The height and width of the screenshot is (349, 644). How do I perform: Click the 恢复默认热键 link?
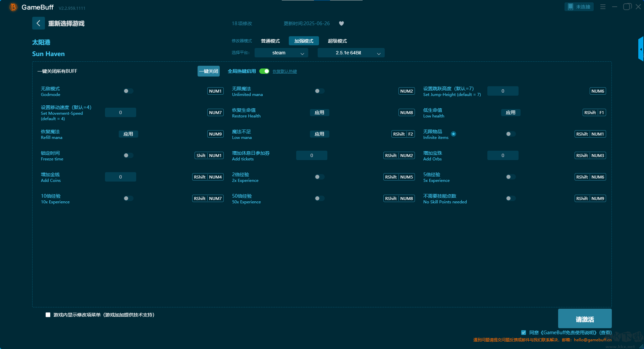click(285, 71)
